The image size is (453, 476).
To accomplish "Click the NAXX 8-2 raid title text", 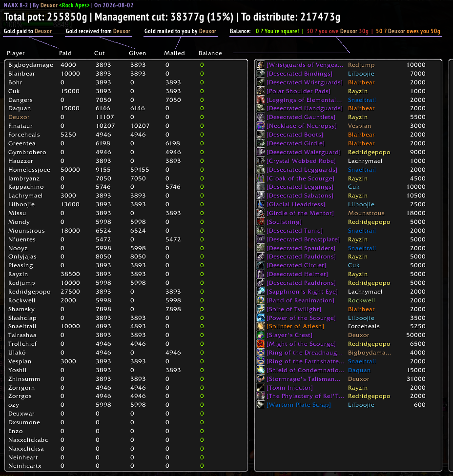I will tap(16, 5).
